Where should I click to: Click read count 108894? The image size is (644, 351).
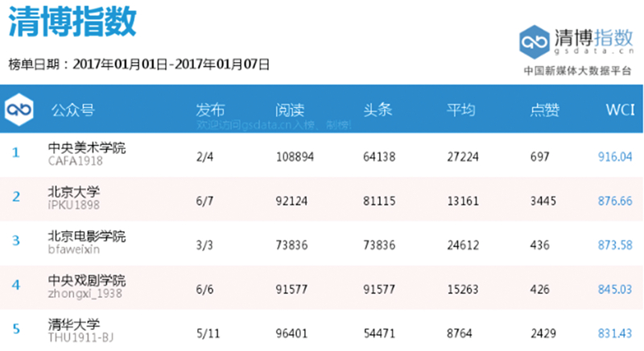point(295,157)
